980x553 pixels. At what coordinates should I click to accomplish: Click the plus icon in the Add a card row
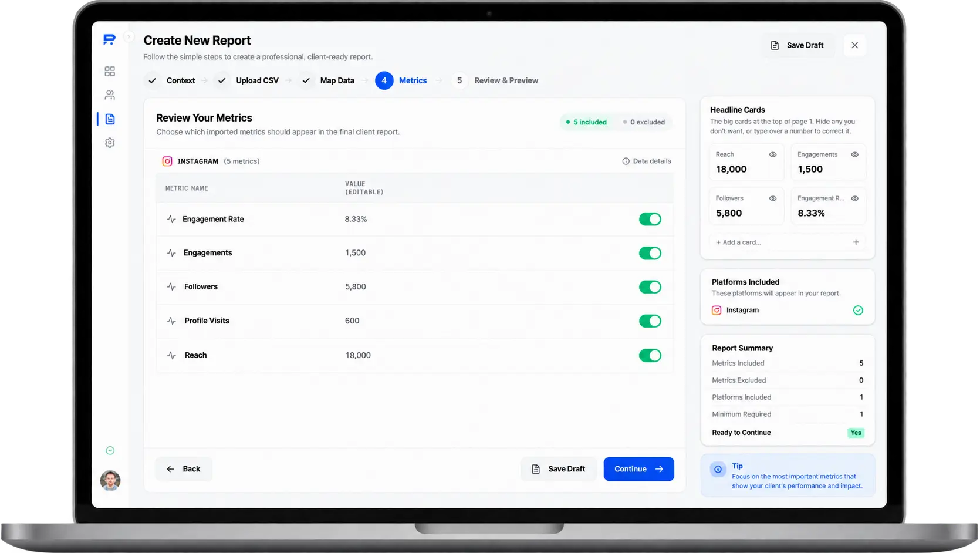[x=856, y=242]
